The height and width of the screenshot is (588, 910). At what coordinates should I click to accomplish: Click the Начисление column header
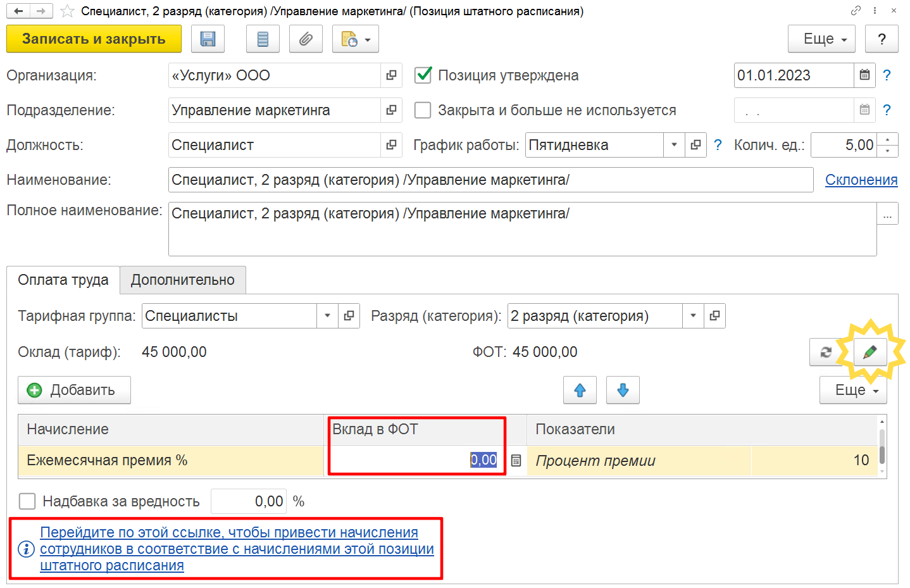pyautogui.click(x=171, y=430)
